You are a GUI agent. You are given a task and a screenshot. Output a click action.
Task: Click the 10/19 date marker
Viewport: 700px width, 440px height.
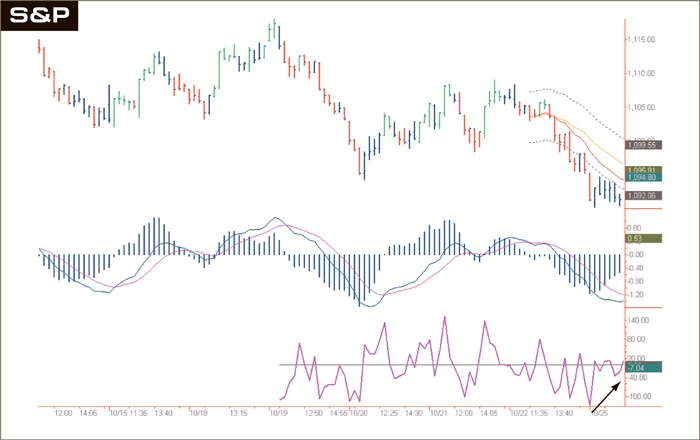click(x=279, y=412)
